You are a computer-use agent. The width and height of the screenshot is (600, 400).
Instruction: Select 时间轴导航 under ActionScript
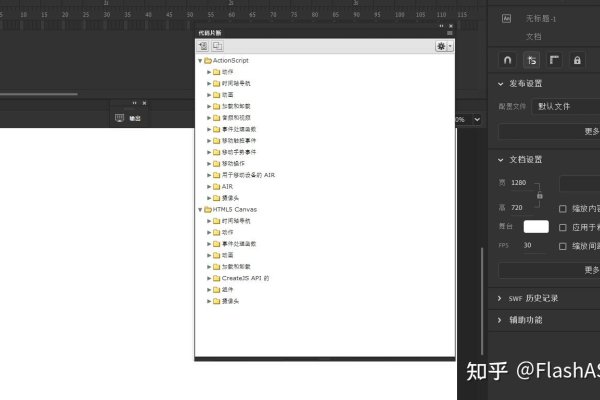[236, 83]
